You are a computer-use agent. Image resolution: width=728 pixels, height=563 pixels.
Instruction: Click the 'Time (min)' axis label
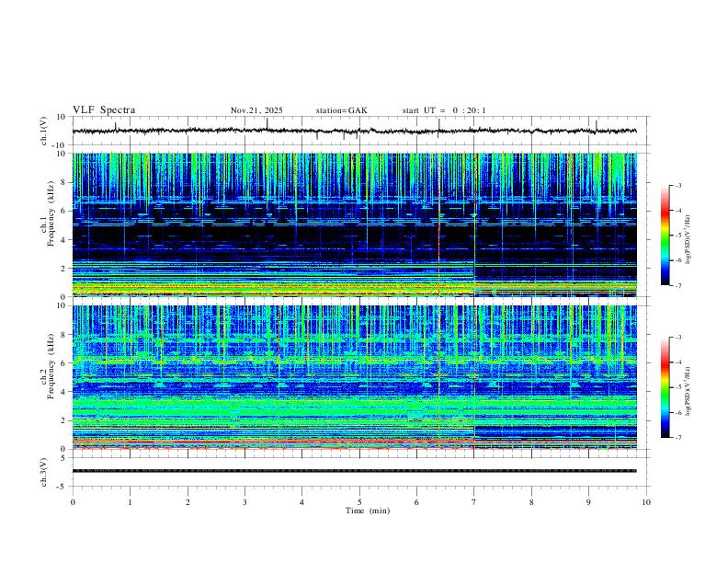[x=368, y=511]
